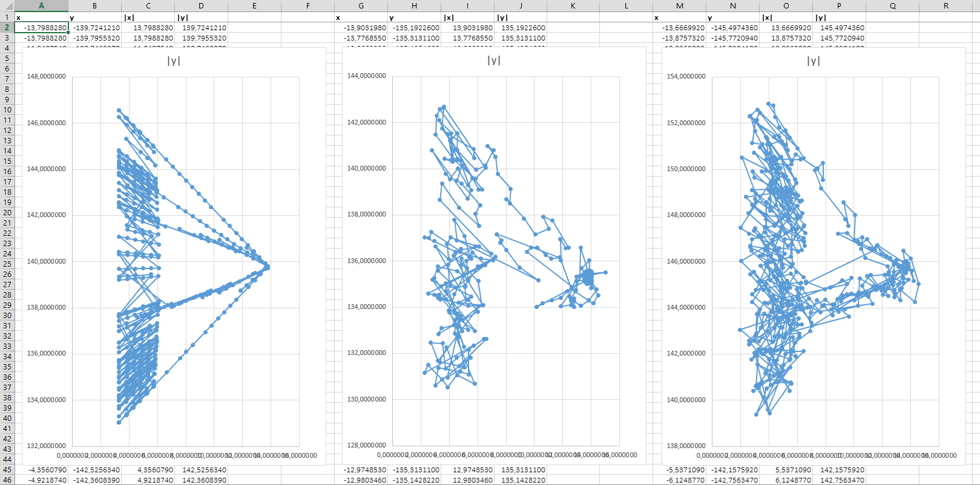Click cell P3 with value 145,7720940

(x=839, y=37)
